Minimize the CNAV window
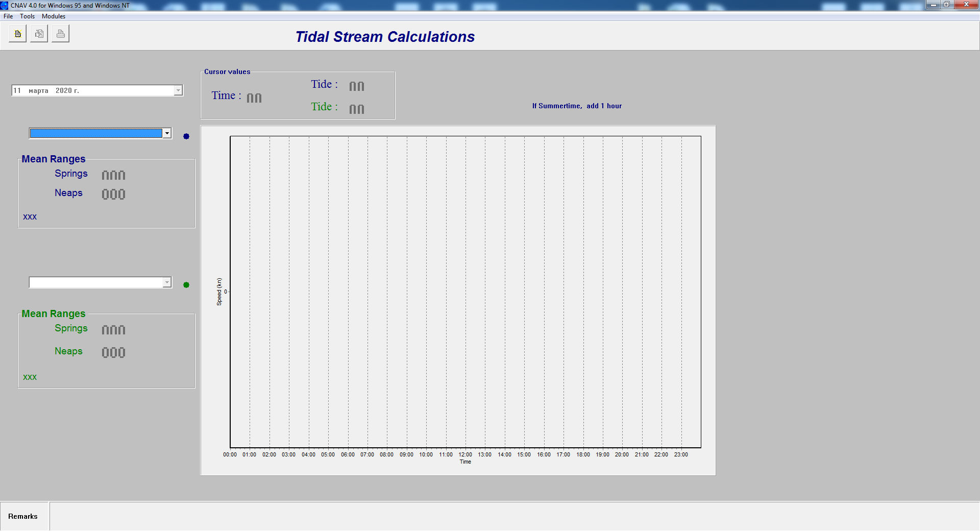Viewport: 980px width, 531px height. [933, 5]
